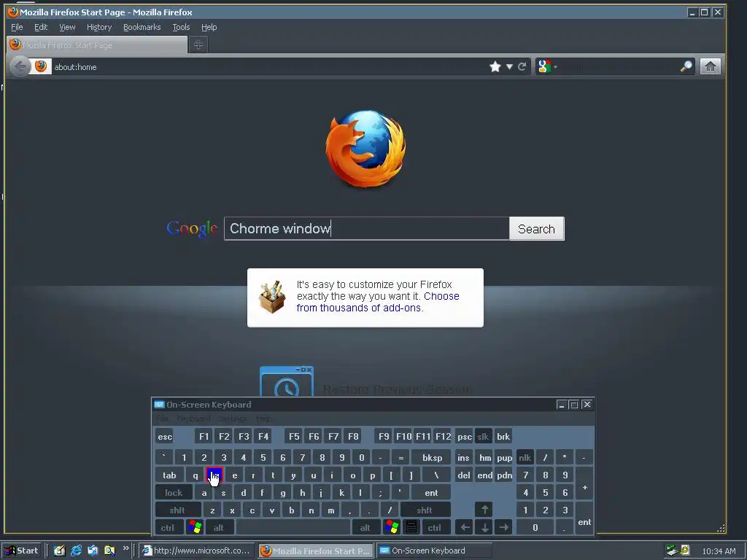The height and width of the screenshot is (560, 747).
Task: Click the about:home address field
Action: (269, 66)
